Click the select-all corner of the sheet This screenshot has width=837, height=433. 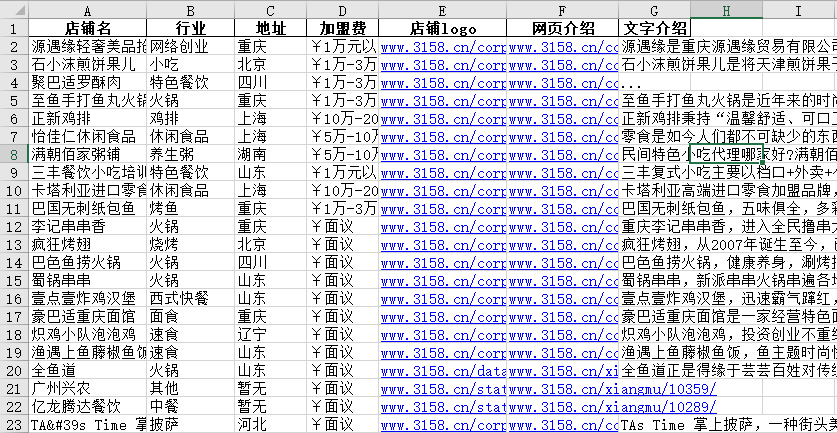pos(14,10)
